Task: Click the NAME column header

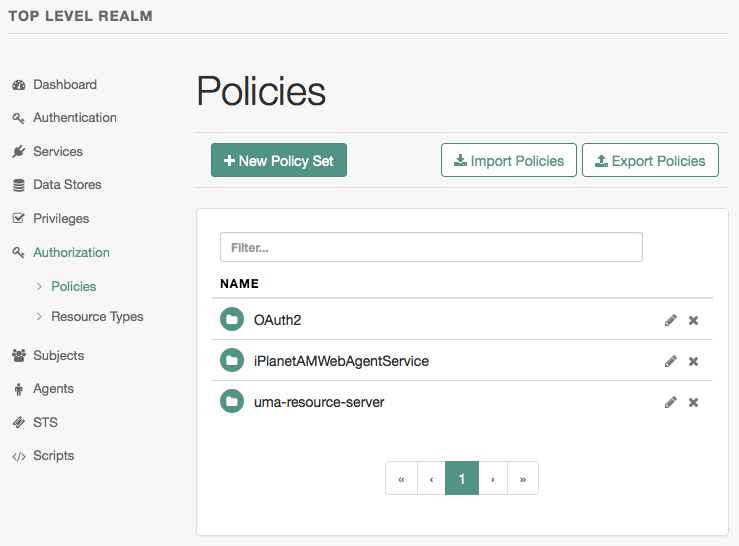Action: pyautogui.click(x=239, y=284)
